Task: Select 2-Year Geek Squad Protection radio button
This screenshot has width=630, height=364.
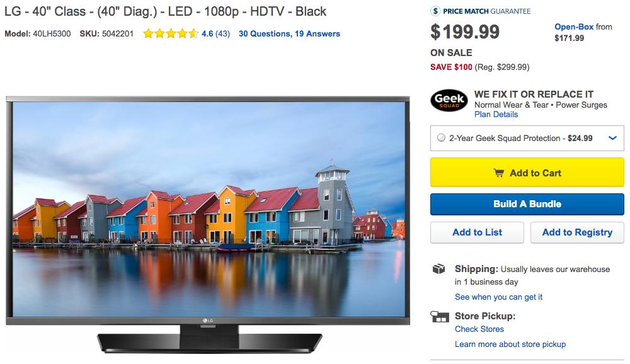Action: (x=441, y=138)
